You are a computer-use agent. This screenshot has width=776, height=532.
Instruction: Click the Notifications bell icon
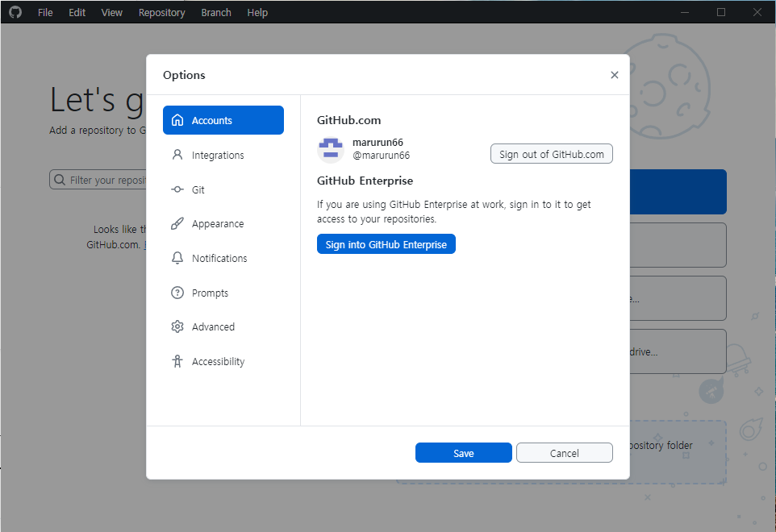tap(177, 258)
